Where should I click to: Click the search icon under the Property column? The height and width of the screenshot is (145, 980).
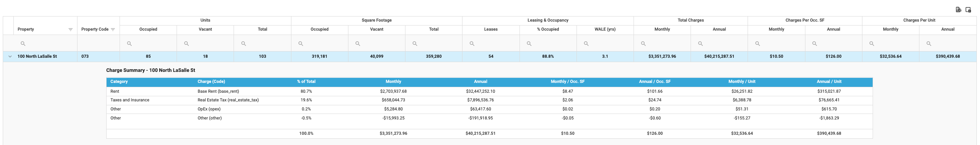(23, 44)
